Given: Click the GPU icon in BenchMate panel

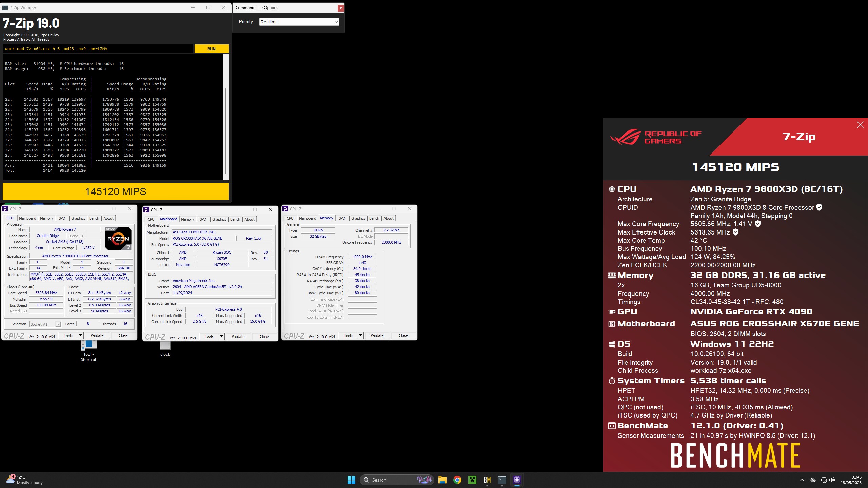Looking at the screenshot, I should click(x=612, y=312).
